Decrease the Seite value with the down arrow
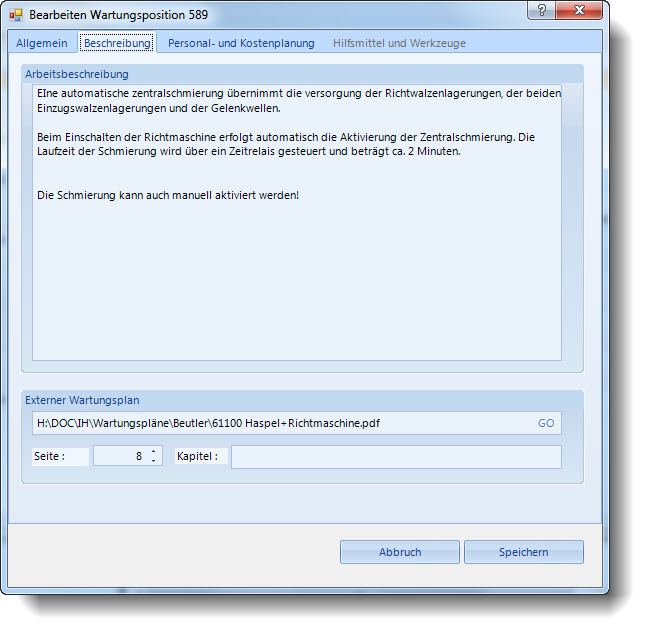This screenshot has height=635, width=650. tap(153, 461)
